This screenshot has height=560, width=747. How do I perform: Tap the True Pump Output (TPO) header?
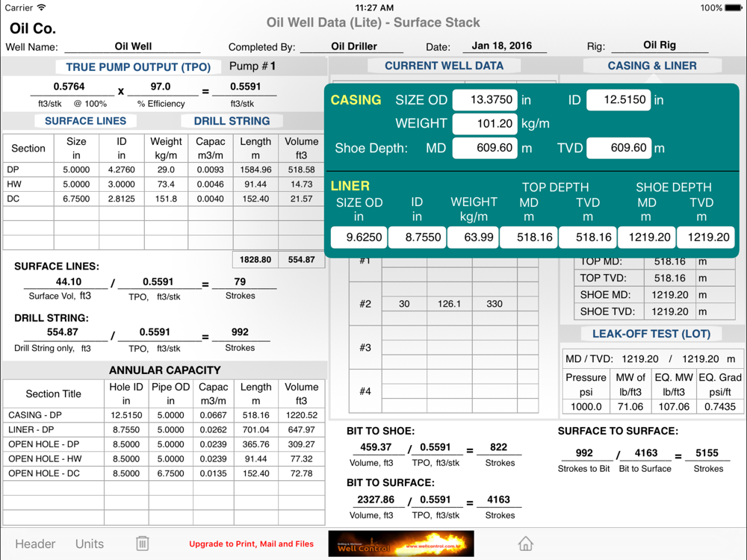click(x=138, y=67)
